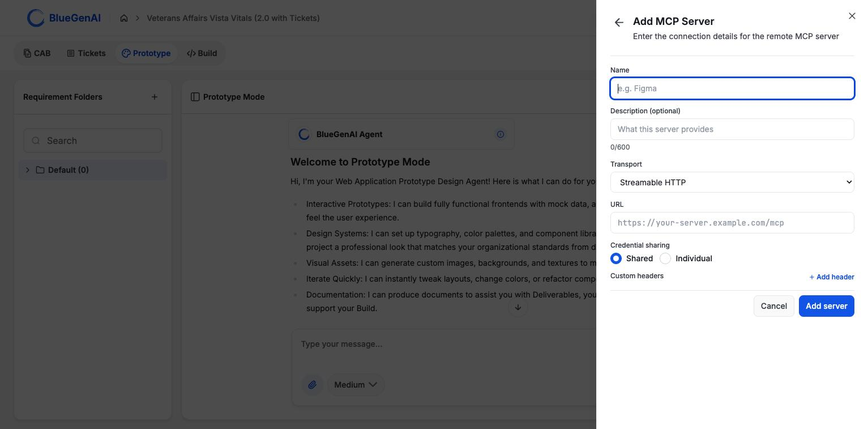The image size is (868, 429).
Task: Click the Add server button
Action: tap(826, 306)
